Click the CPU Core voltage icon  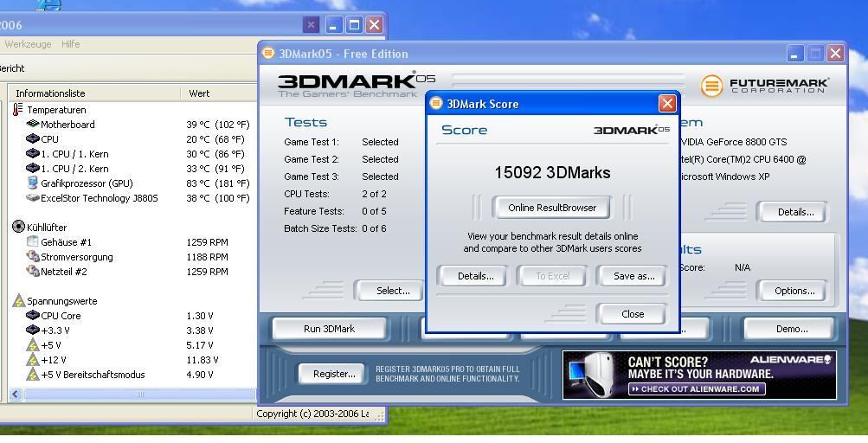[x=33, y=315]
